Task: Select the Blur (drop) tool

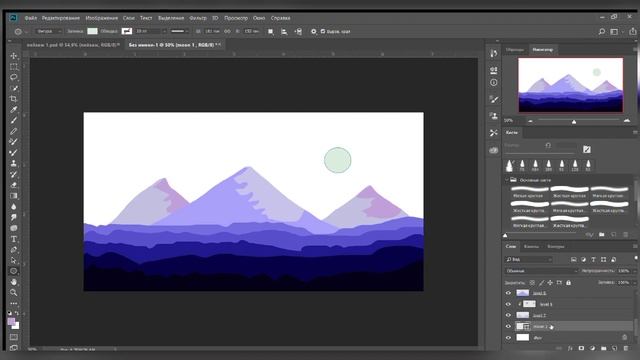Action: click(x=13, y=207)
